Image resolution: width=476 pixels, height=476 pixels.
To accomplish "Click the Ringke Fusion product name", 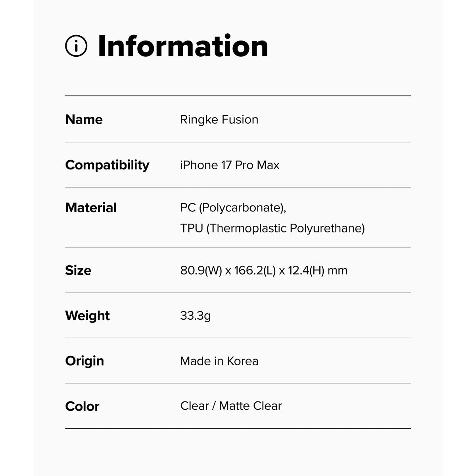I will (x=219, y=119).
